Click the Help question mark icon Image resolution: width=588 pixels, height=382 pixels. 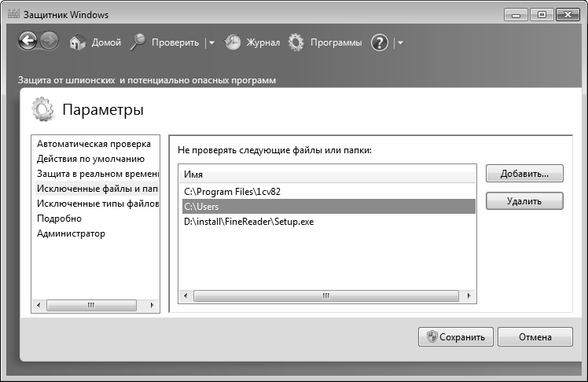(x=380, y=42)
